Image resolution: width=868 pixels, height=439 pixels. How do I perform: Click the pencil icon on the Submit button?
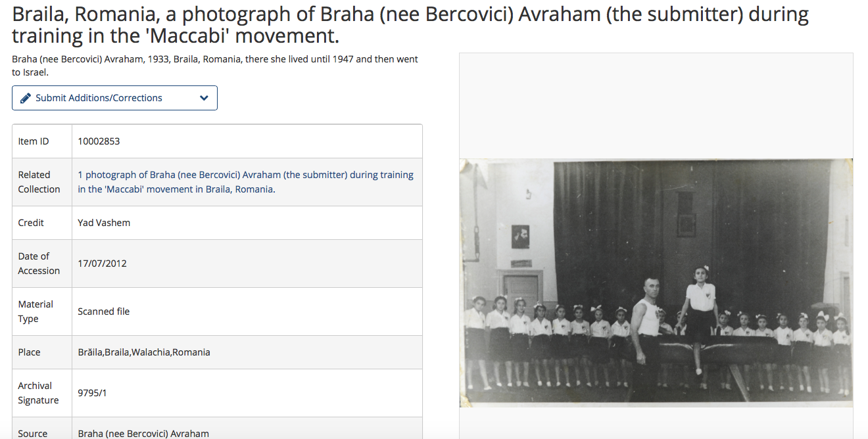click(x=26, y=98)
